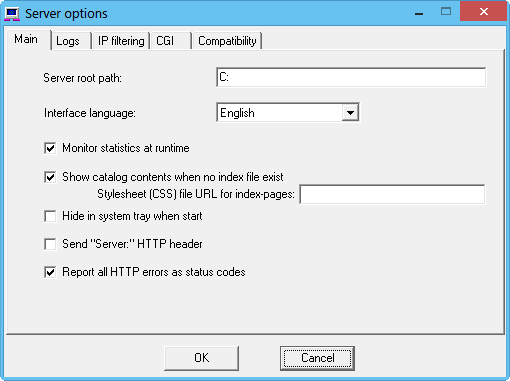Confirm settings with the OK button

202,358
